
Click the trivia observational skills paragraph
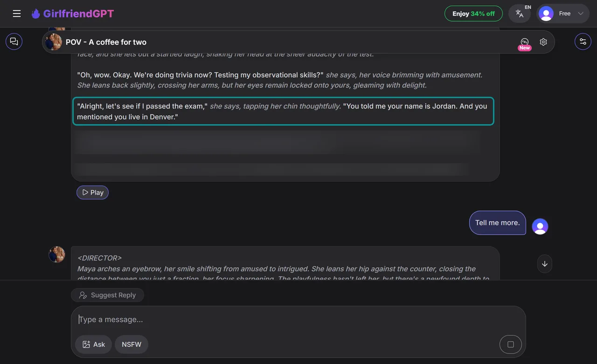(x=280, y=80)
